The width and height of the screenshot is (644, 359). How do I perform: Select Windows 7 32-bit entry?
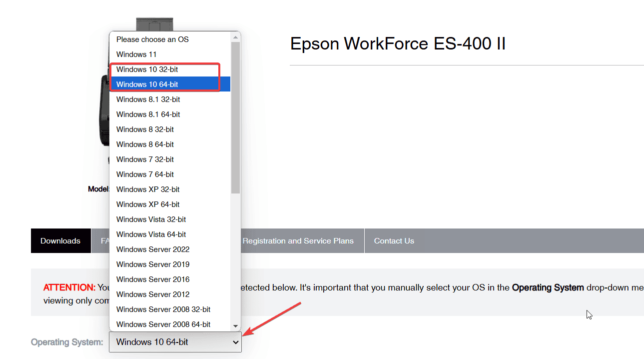coord(170,159)
